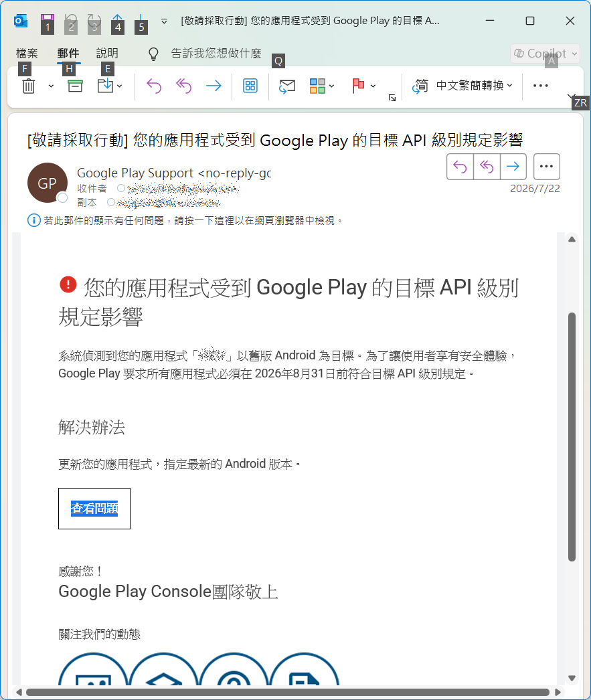Open more actions in message header
Viewport: 591px width, 700px height.
(x=546, y=167)
